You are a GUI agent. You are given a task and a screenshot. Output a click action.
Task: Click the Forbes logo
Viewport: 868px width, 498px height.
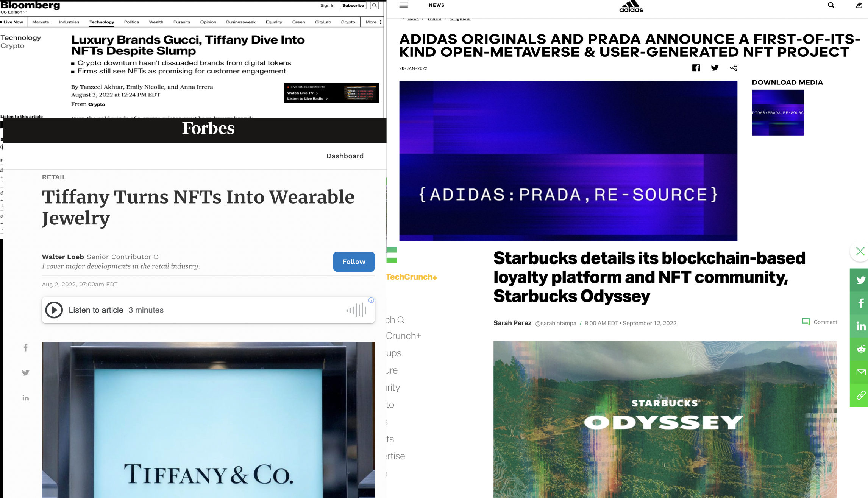(208, 128)
